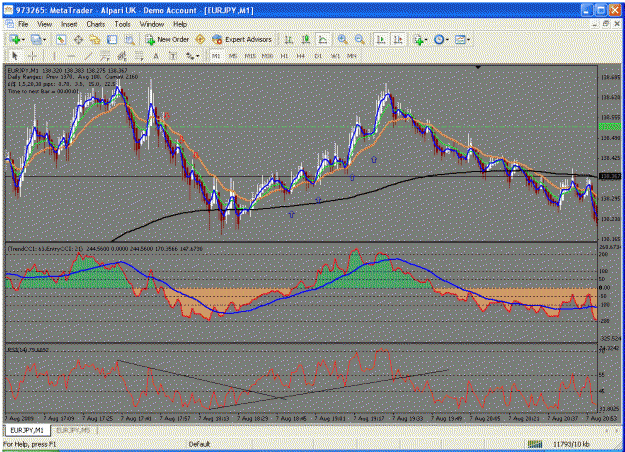Click the chart Templates icon
Image resolution: width=625 pixels, height=452 pixels.
coord(460,39)
